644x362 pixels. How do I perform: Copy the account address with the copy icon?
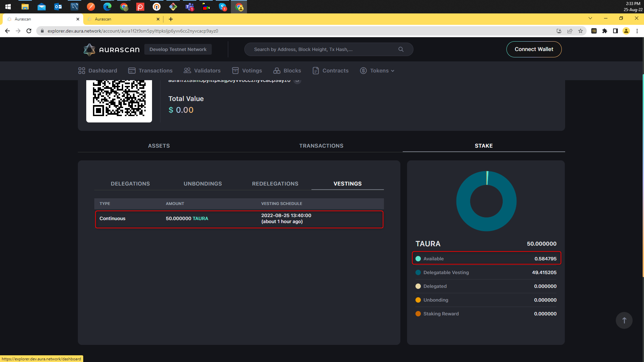[x=297, y=80]
